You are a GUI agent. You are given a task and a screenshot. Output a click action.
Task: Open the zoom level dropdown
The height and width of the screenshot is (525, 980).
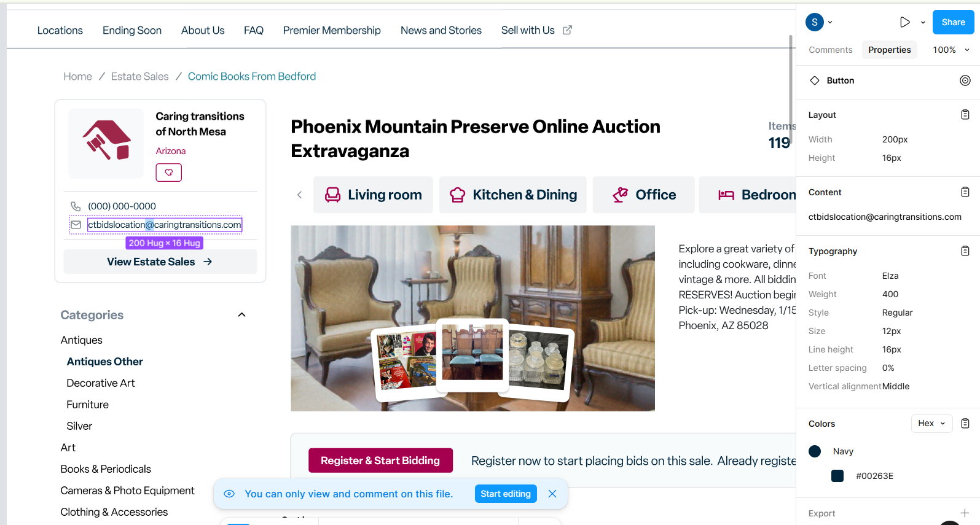point(951,50)
